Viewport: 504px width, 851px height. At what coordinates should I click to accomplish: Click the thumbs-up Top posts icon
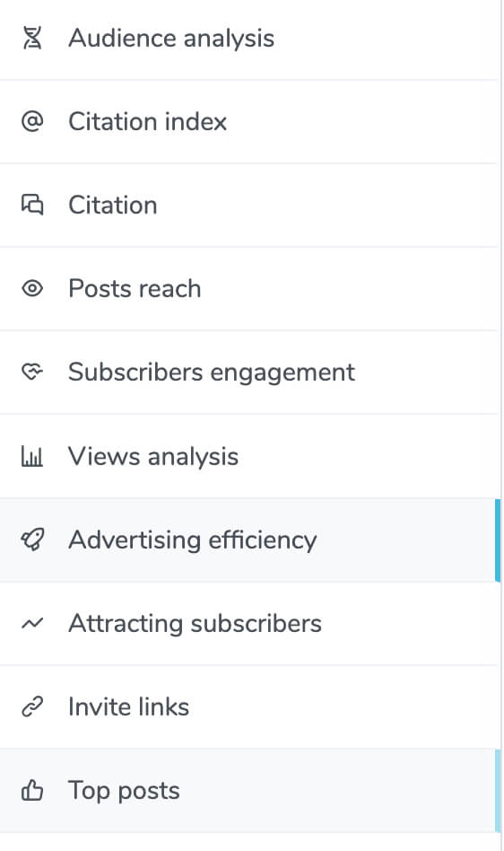(x=32, y=790)
